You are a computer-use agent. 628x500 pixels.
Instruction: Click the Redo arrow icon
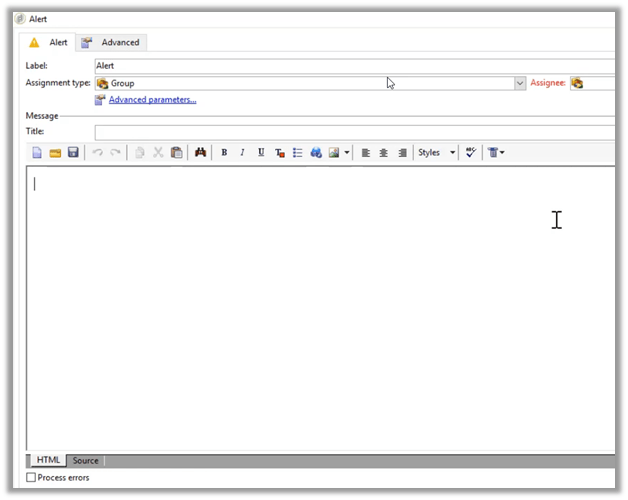click(x=115, y=152)
